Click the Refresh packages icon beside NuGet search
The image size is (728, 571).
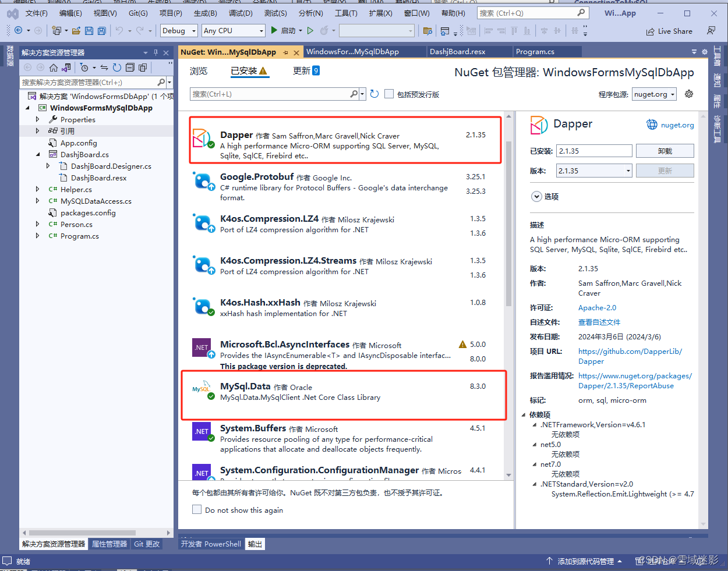(373, 93)
